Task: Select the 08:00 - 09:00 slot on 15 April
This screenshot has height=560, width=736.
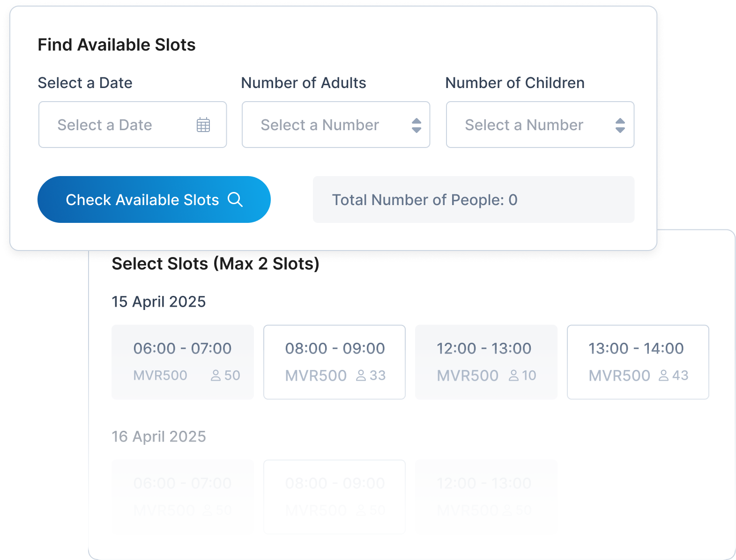Action: coord(334,361)
